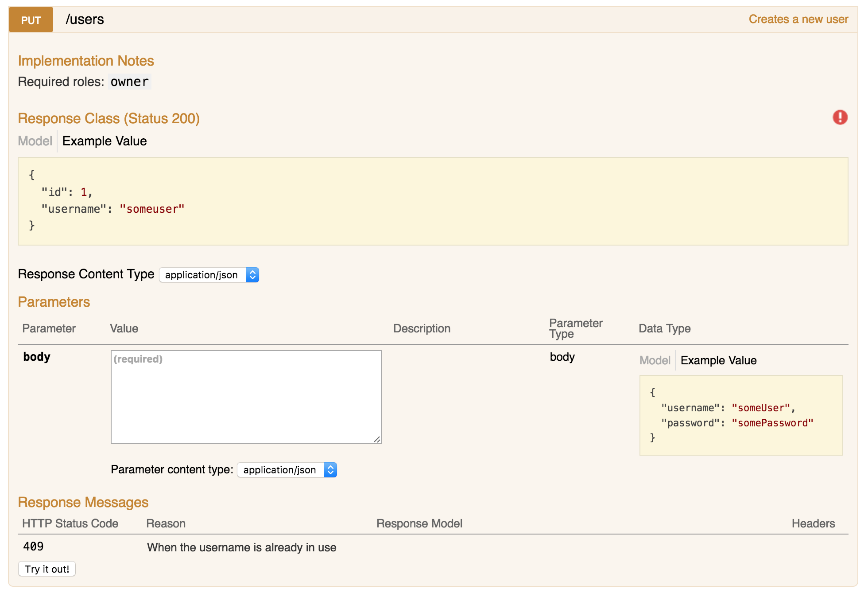Click the Implementation Notes heading
Screen dimensions: 868x601
pos(86,61)
